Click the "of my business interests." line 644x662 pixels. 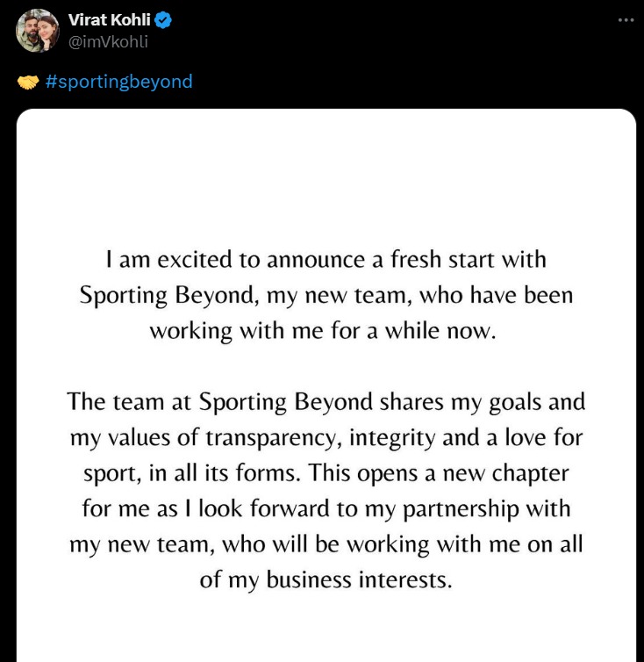(326, 580)
